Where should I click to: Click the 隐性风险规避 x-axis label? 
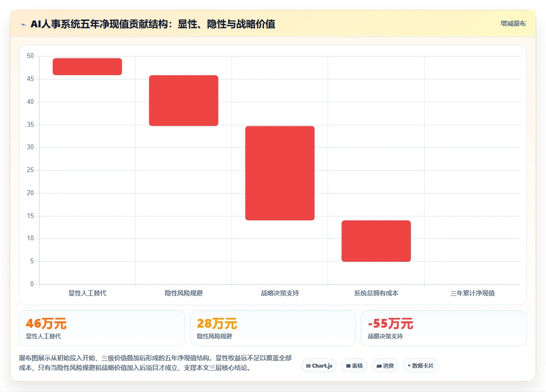tap(183, 293)
